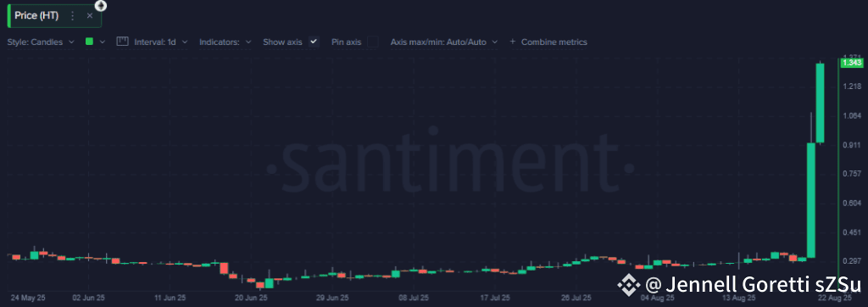
Task: Open the Price (HT) three-dot options menu
Action: coord(73,16)
